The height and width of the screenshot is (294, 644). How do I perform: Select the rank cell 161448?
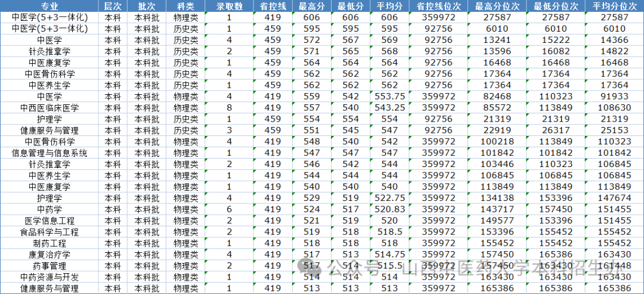[614, 266]
